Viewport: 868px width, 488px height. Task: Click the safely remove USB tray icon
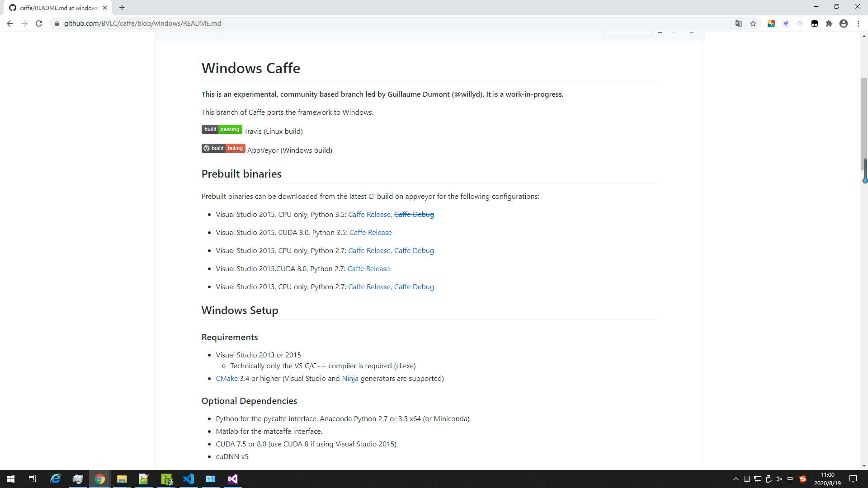(x=769, y=479)
